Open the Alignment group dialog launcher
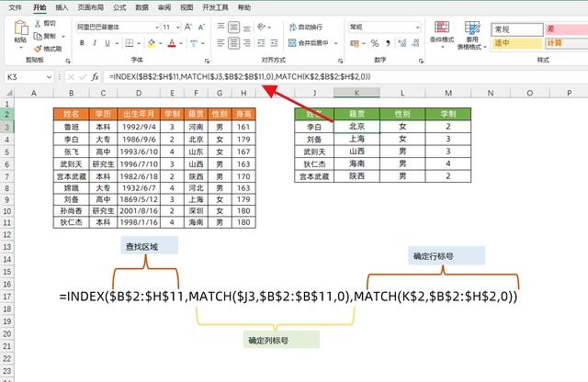 [340, 61]
